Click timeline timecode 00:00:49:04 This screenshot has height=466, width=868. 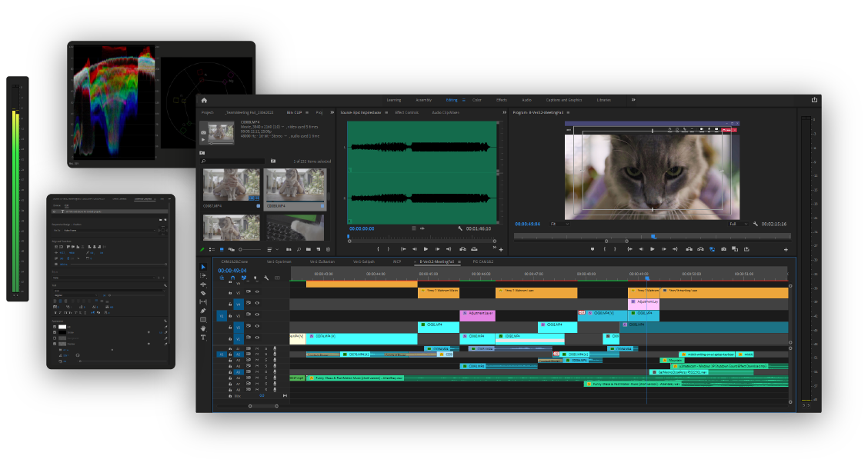232,271
